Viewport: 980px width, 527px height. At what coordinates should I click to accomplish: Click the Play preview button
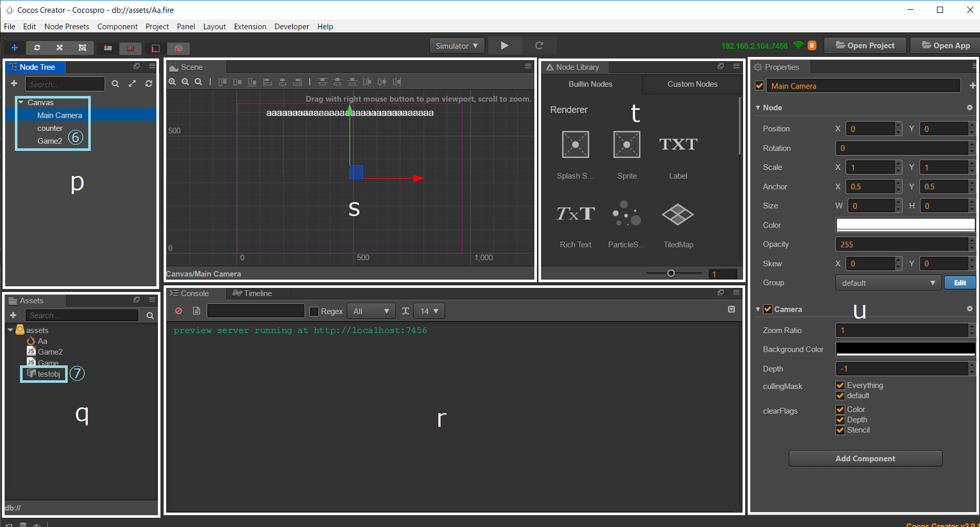click(504, 46)
